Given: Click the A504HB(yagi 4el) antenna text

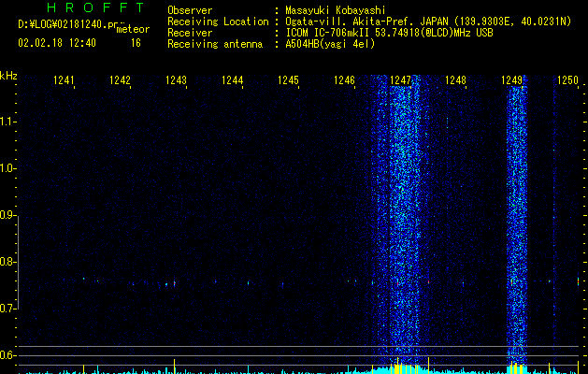Looking at the screenshot, I should (330, 44).
